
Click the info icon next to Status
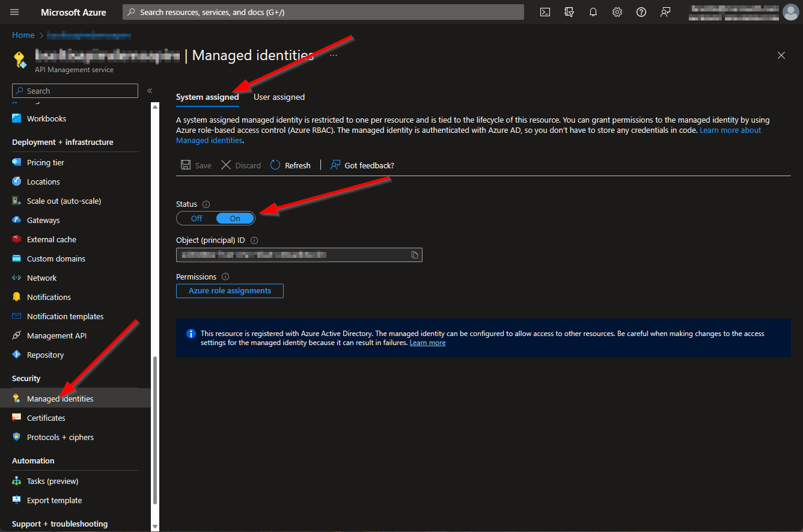[x=206, y=204]
